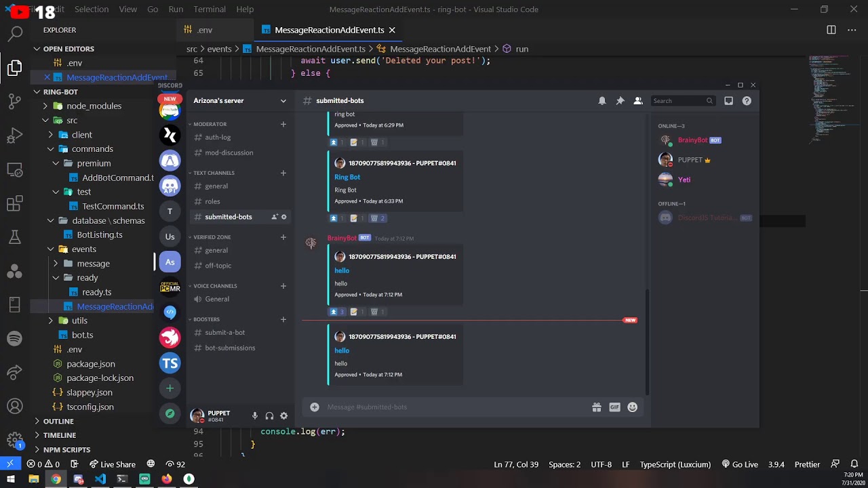Viewport: 868px width, 488px height.
Task: Open the Extensions view icon
Action: 15,203
